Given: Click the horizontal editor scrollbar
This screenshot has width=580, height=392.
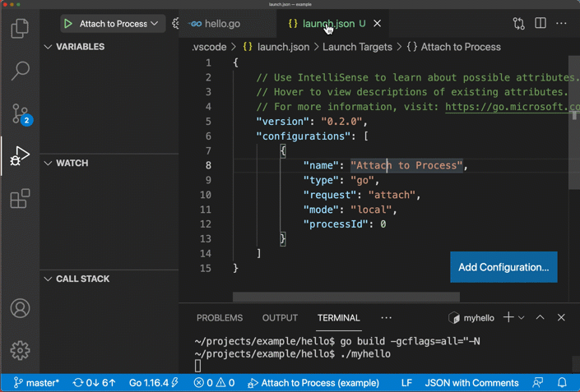Looking at the screenshot, I should click(346, 297).
